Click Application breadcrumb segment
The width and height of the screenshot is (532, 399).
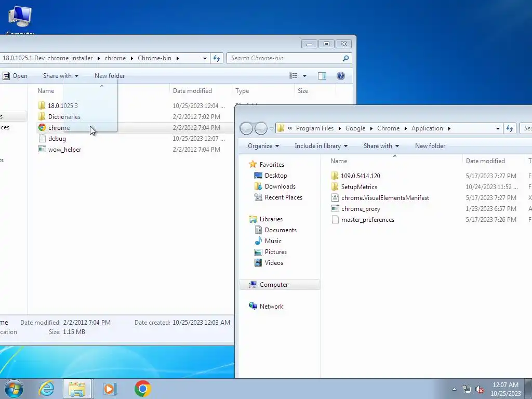coord(427,128)
